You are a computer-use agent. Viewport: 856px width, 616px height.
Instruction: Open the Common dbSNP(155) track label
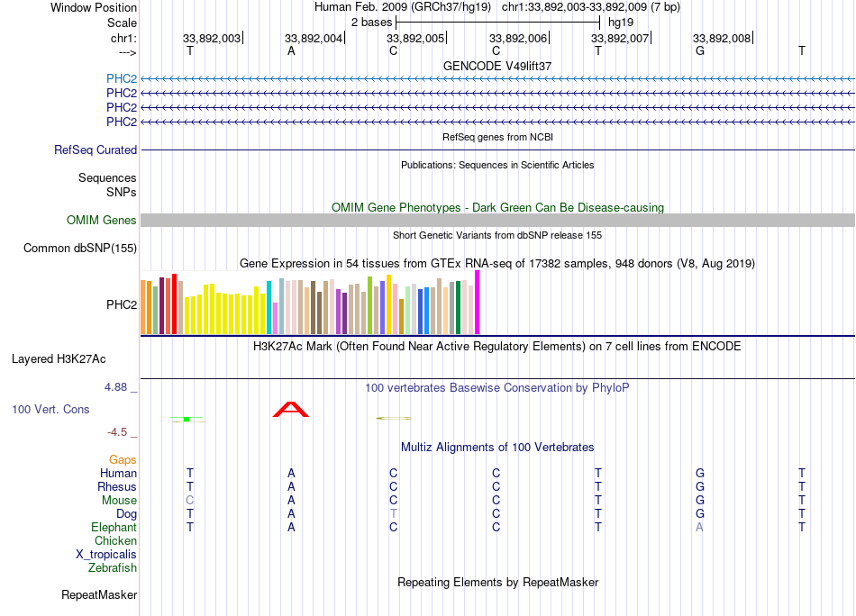[x=79, y=249]
